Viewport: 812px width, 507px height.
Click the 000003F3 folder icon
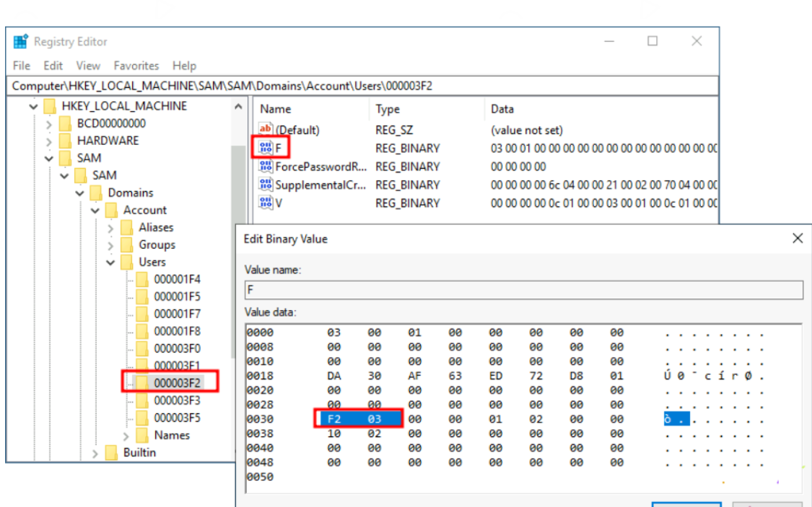[x=142, y=401]
